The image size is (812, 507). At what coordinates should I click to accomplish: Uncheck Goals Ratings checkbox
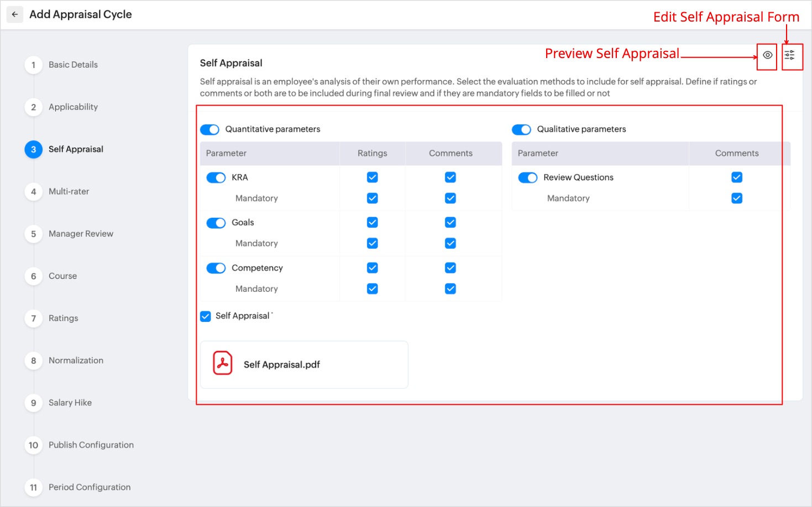373,222
